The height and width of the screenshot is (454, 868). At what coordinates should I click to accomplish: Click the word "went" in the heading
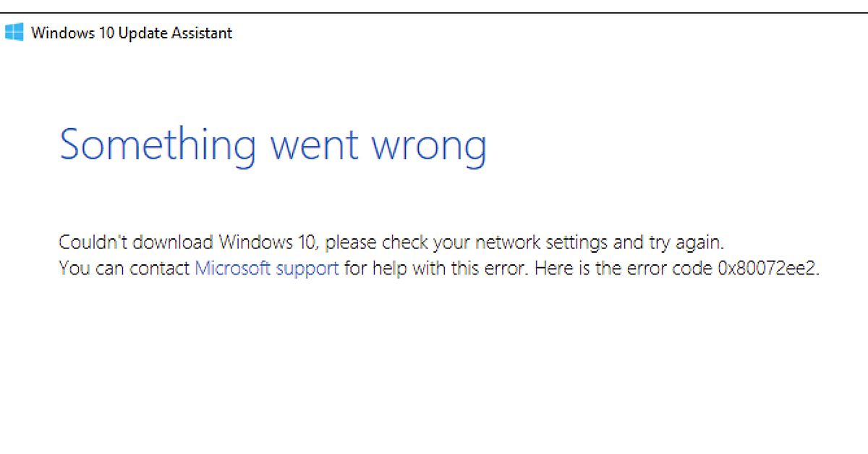[x=315, y=146]
